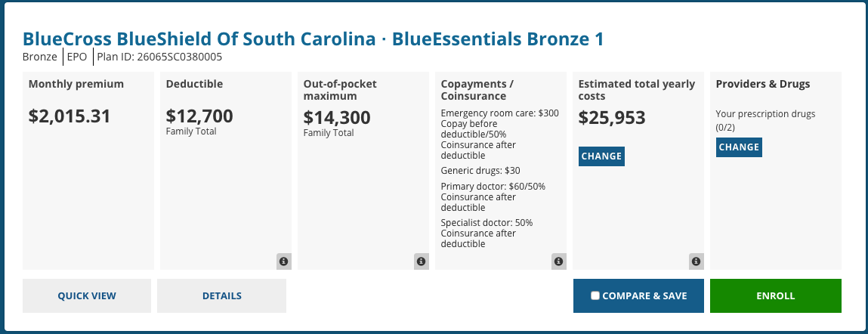Click the Emergency room care copay text
868x334 pixels.
(500, 134)
